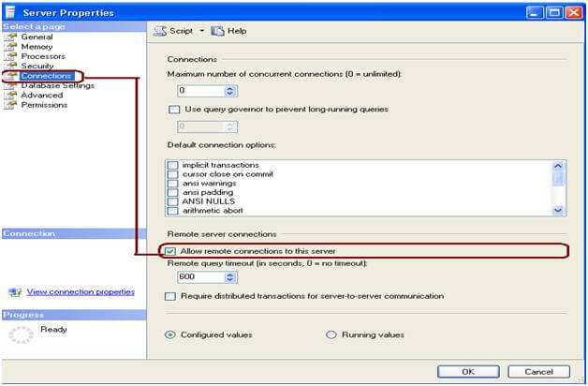
Task: Enable Use query governor checkbox
Action: (x=174, y=110)
